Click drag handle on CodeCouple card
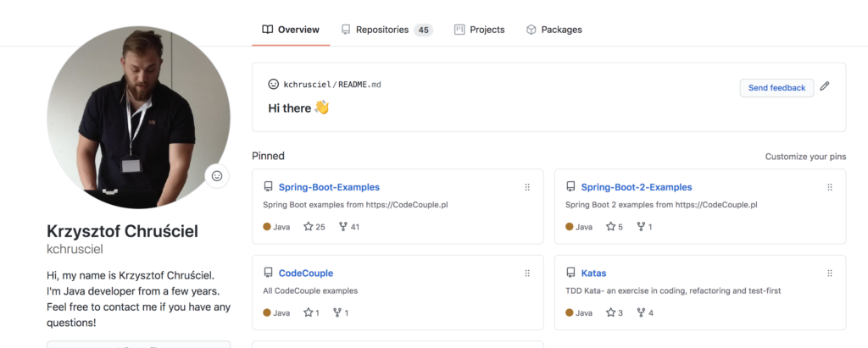 (x=527, y=273)
